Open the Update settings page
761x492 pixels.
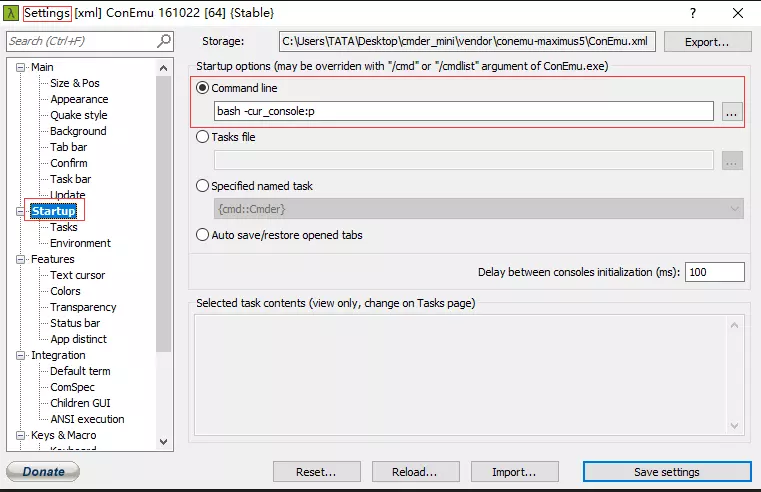pyautogui.click(x=67, y=195)
